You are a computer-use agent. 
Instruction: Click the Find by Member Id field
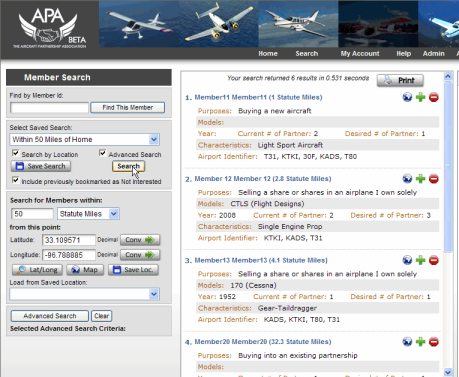pyautogui.click(x=49, y=108)
